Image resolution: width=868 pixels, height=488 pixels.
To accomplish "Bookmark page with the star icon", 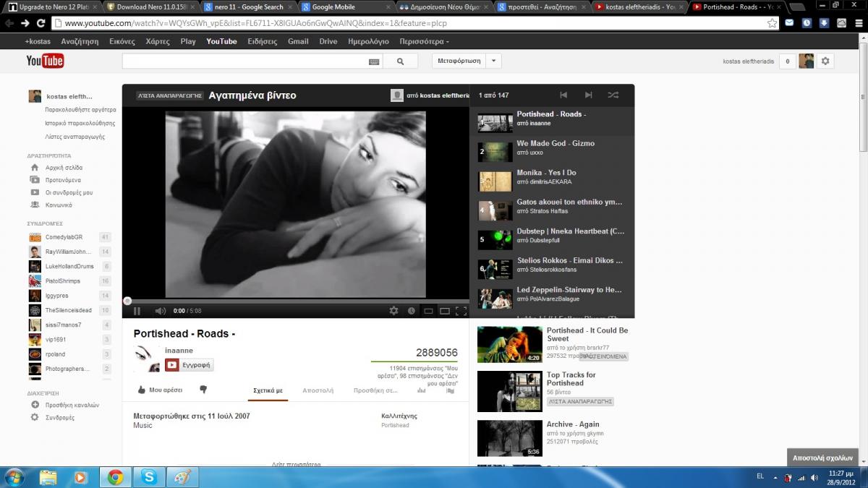I will (772, 23).
